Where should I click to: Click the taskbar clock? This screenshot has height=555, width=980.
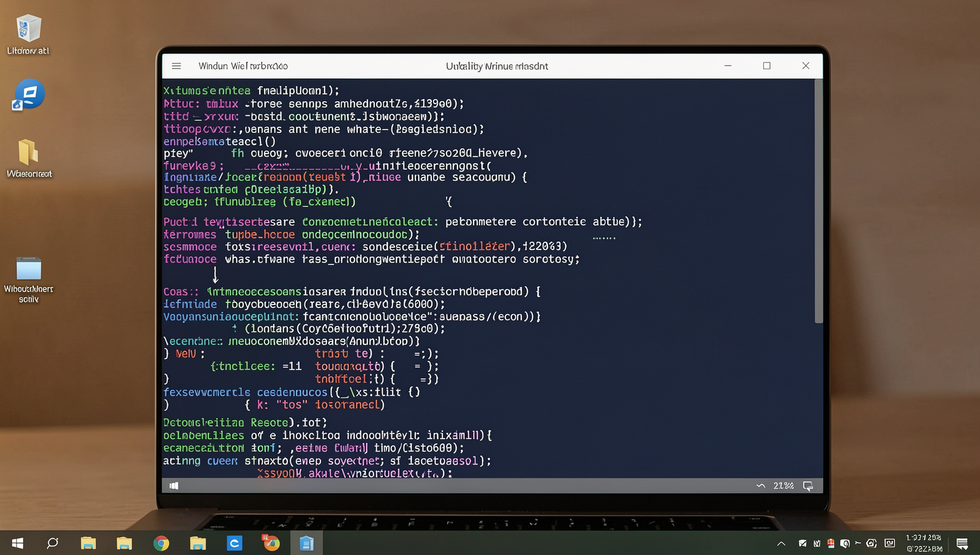924,543
